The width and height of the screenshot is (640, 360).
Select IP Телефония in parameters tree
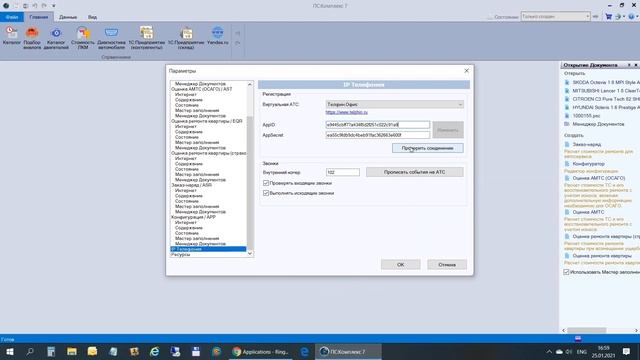208,249
